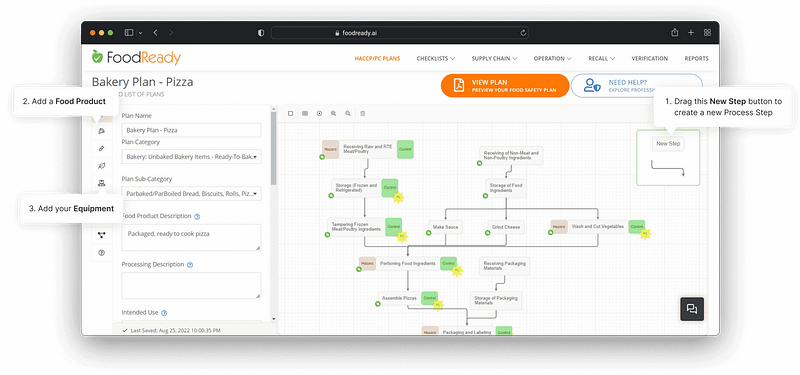800x375 pixels.
Task: Click the help question-mark sidebar icon
Action: (x=101, y=253)
